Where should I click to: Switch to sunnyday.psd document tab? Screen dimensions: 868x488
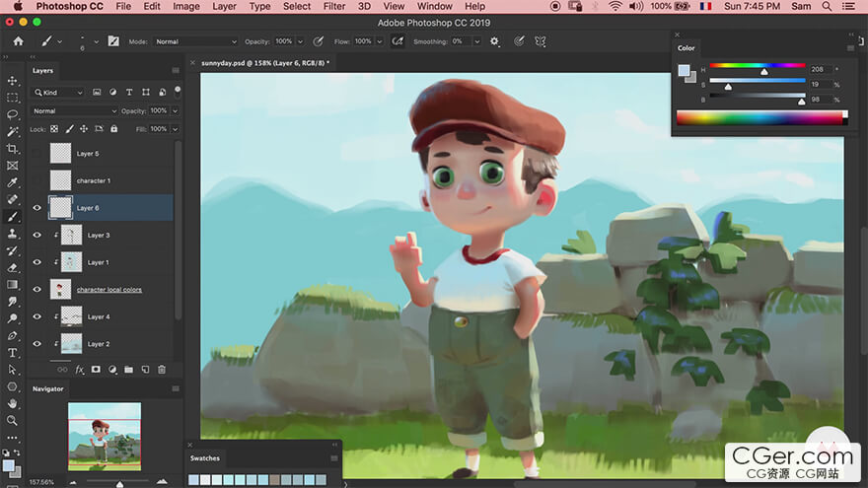pyautogui.click(x=265, y=62)
